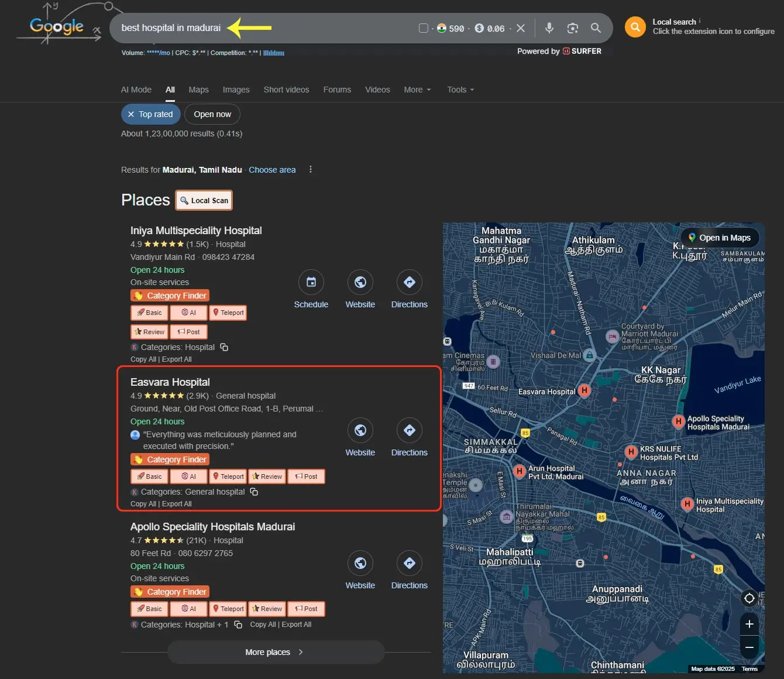This screenshot has height=679, width=784.
Task: Copy Iniya Hospital categories with copy icon
Action: [x=224, y=347]
